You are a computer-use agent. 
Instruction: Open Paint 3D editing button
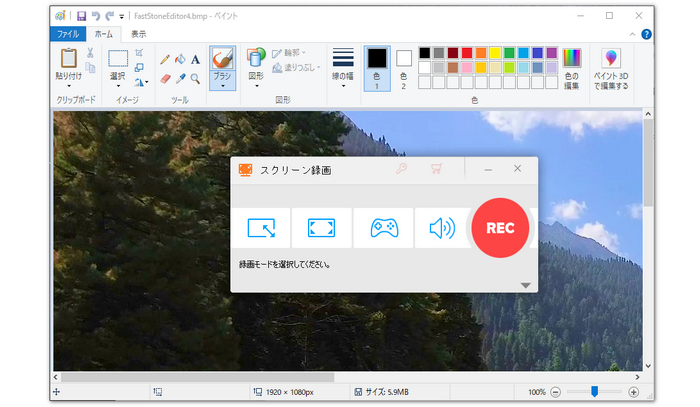point(611,68)
